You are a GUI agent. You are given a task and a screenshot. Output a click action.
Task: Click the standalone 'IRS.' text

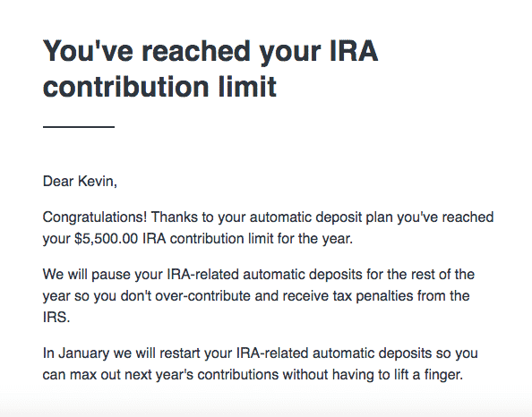(x=56, y=318)
